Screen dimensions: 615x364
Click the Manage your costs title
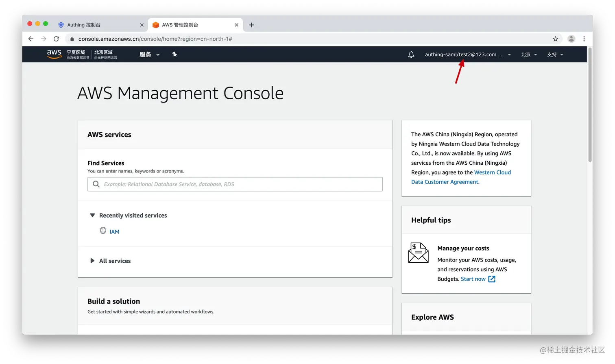pyautogui.click(x=463, y=248)
